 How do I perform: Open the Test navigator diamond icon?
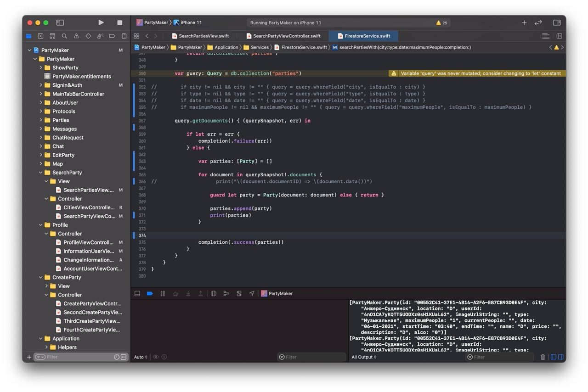pyautogui.click(x=88, y=36)
